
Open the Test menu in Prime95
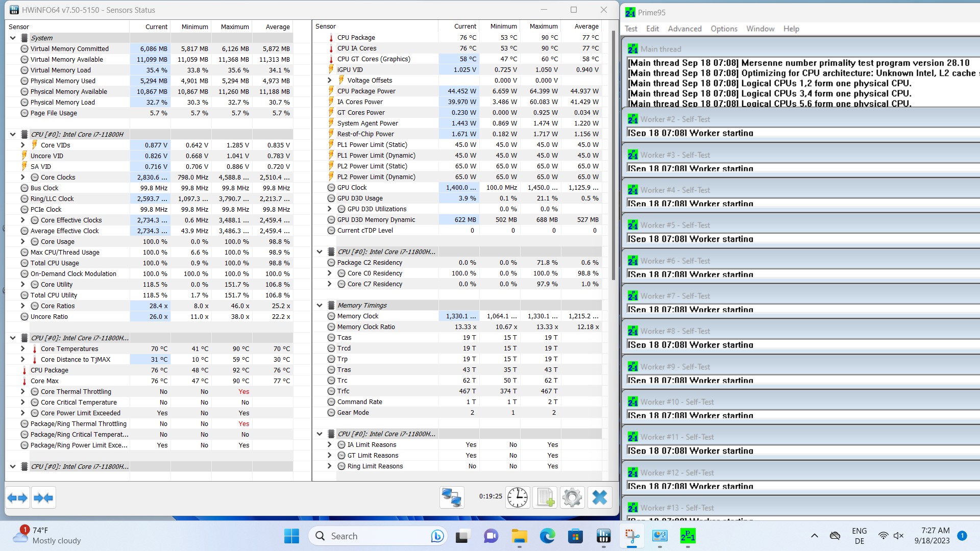[x=631, y=29]
